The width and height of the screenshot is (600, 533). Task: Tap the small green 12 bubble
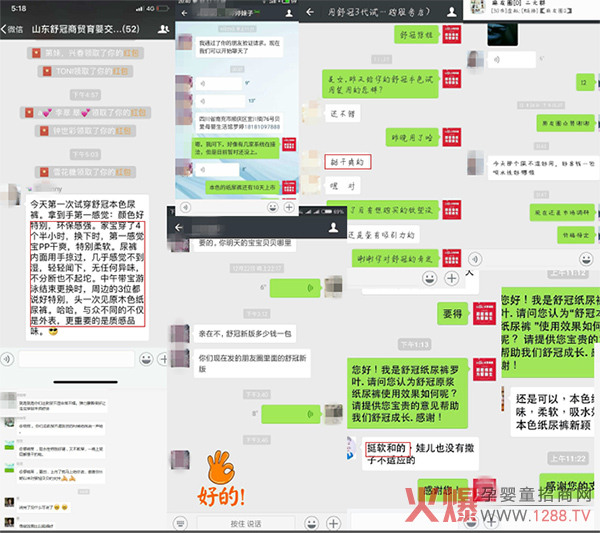point(583,82)
